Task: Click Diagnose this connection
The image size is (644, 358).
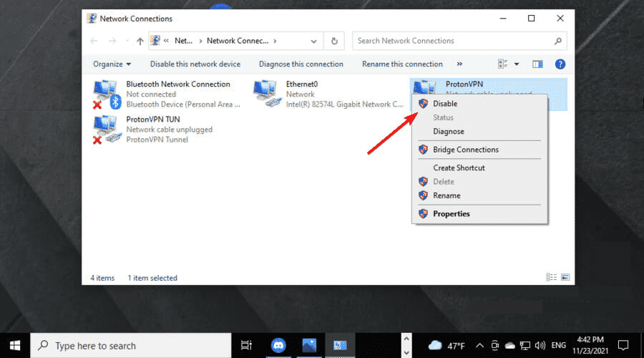Action: pyautogui.click(x=301, y=64)
